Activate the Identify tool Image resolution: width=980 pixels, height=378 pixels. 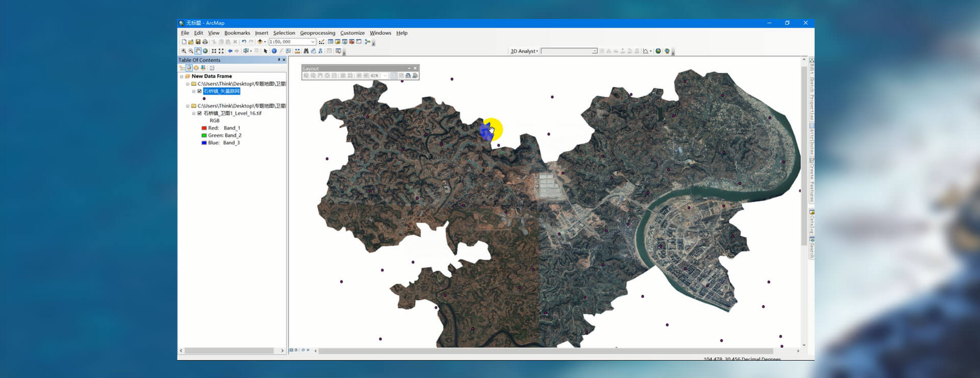coord(274,51)
